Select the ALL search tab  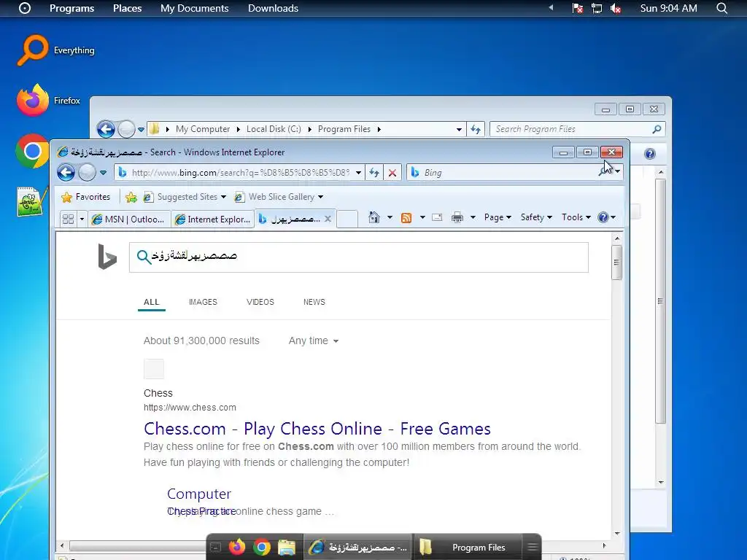point(152,302)
